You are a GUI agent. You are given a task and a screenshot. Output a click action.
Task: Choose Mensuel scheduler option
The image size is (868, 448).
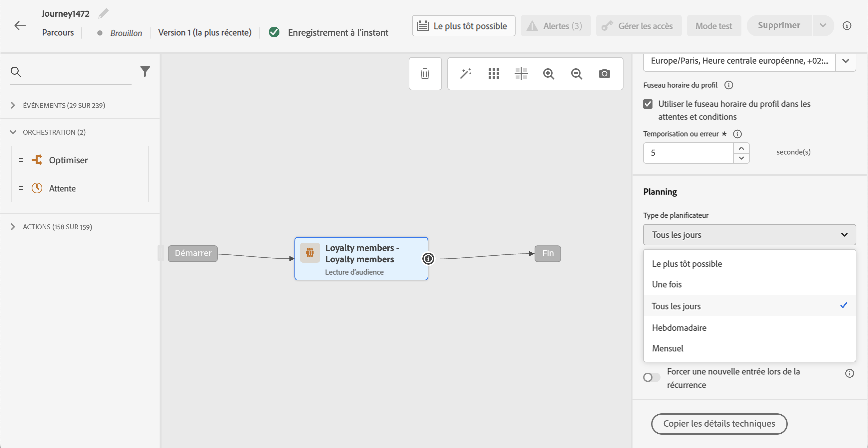coord(667,348)
